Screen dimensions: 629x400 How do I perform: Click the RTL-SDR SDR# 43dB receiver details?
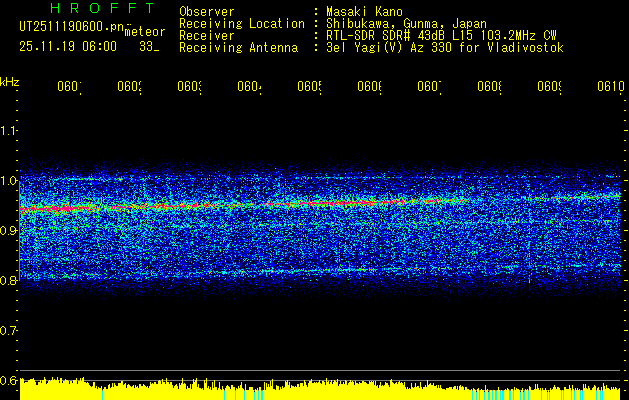click(x=441, y=36)
